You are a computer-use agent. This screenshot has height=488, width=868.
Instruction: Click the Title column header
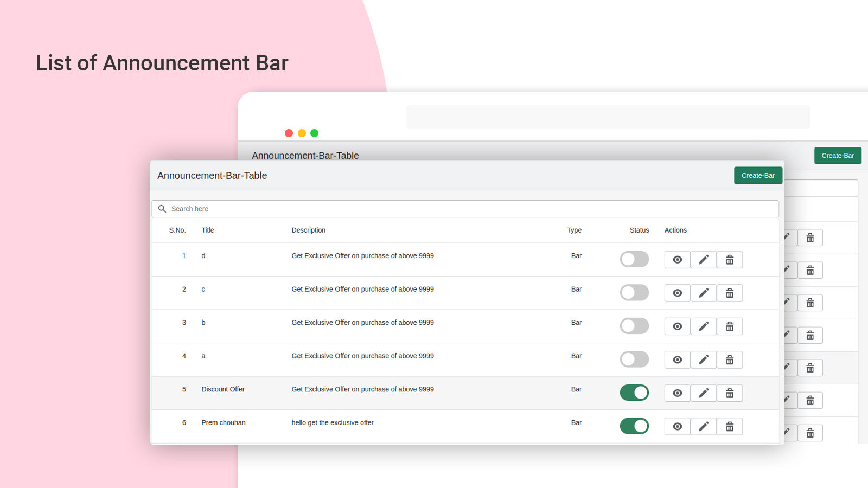tap(208, 230)
